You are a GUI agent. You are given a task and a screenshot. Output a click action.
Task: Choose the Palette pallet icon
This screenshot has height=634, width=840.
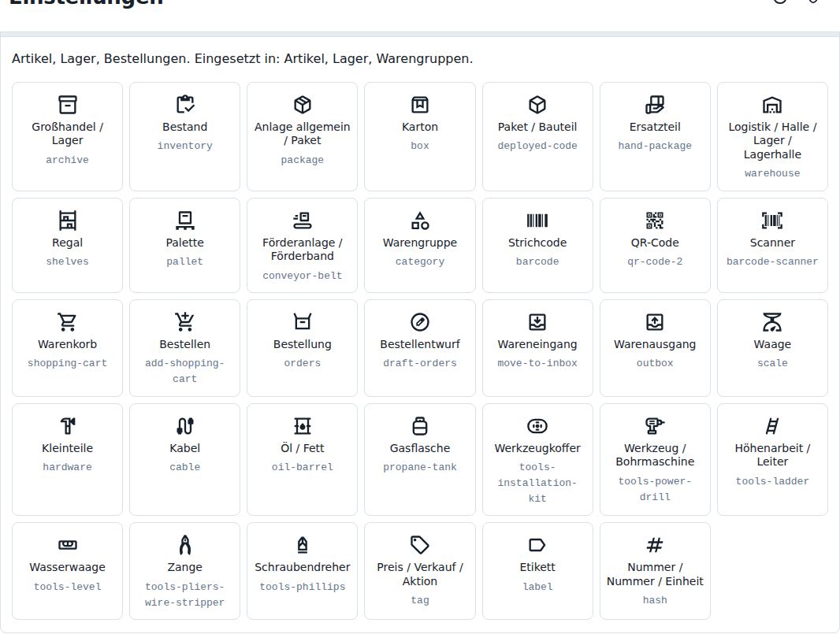pyautogui.click(x=185, y=220)
